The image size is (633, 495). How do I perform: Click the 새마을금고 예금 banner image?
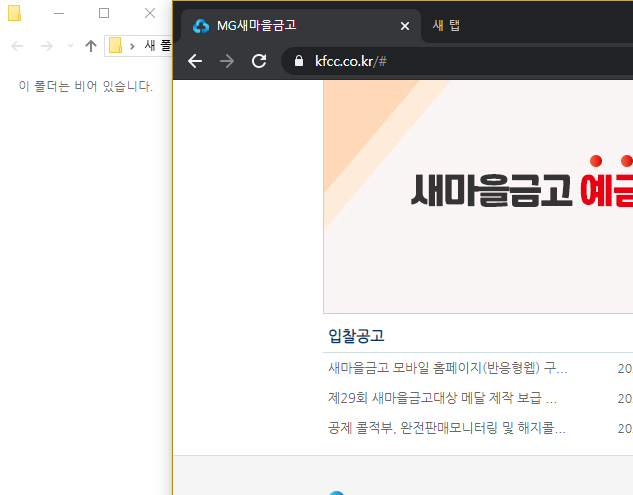[478, 196]
